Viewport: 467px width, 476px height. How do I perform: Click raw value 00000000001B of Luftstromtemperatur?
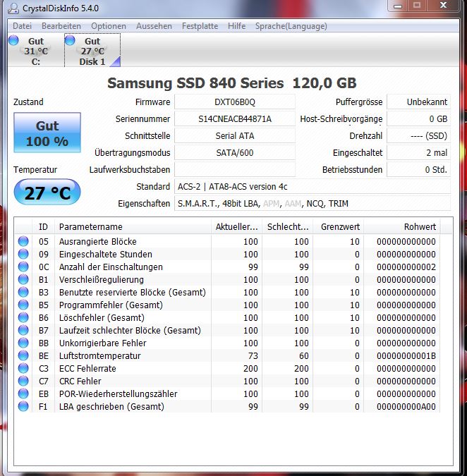[406, 356]
